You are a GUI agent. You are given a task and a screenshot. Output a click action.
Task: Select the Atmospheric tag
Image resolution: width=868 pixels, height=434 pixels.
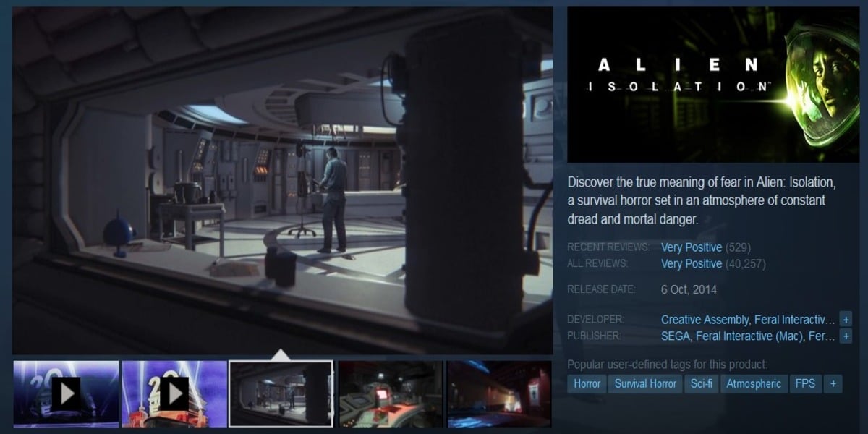(x=754, y=384)
